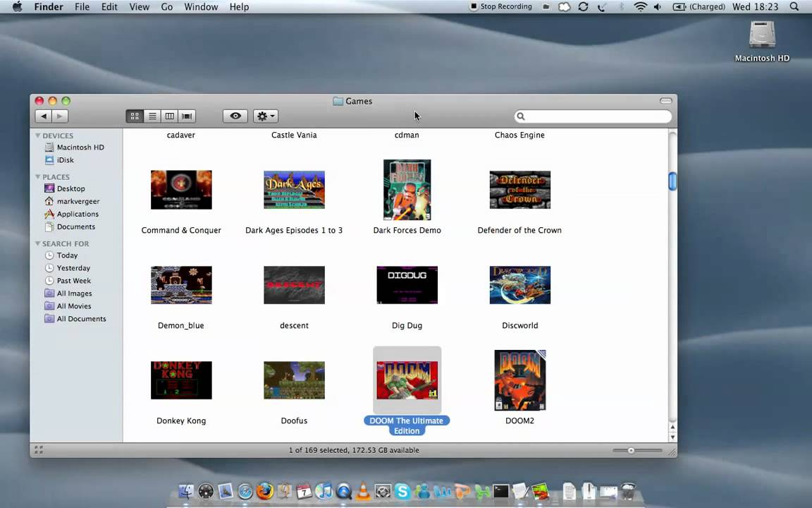Hide the toolbar using the pill button
Viewport: 812px width, 508px height.
tap(666, 101)
